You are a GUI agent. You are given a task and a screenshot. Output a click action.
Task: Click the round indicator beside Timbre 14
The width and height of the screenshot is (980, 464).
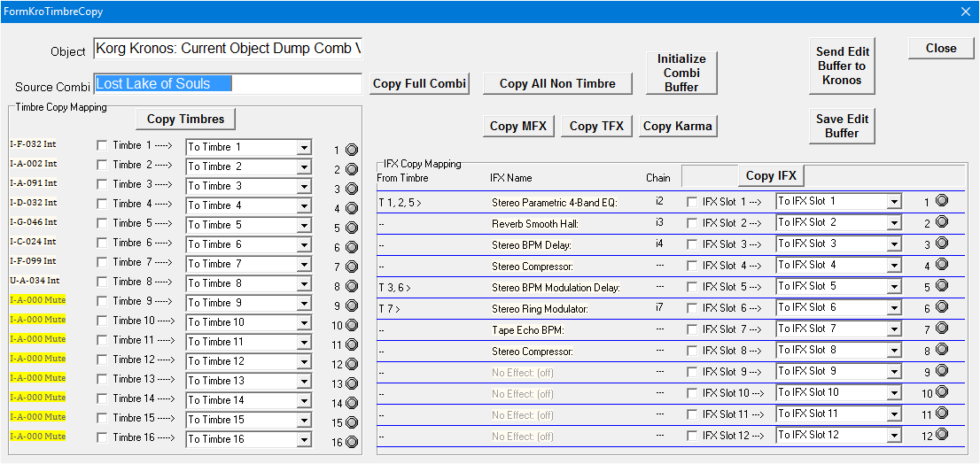(x=352, y=403)
